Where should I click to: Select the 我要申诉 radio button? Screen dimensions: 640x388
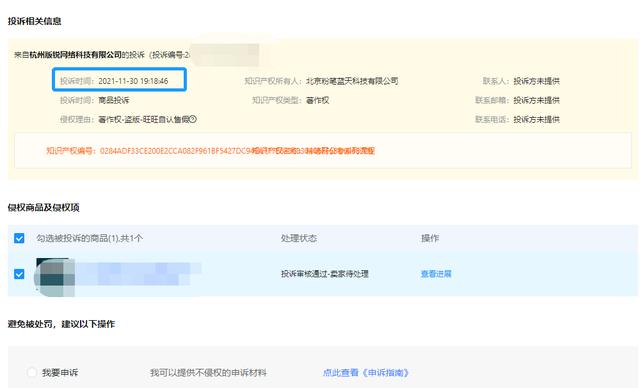point(32,372)
